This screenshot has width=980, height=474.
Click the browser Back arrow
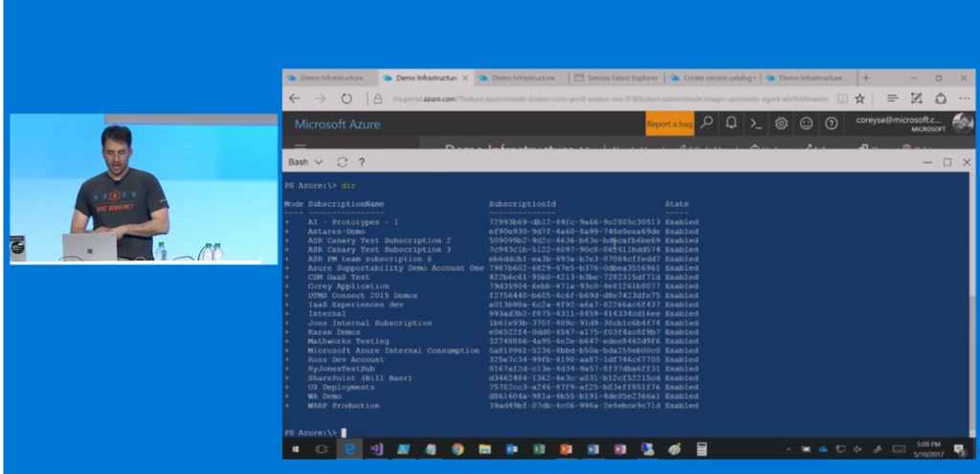tap(295, 99)
